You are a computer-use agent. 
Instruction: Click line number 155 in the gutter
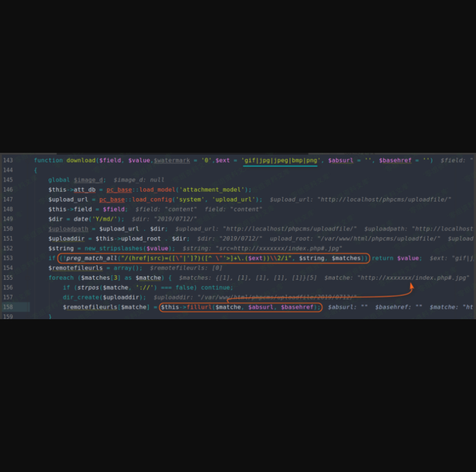click(8, 277)
